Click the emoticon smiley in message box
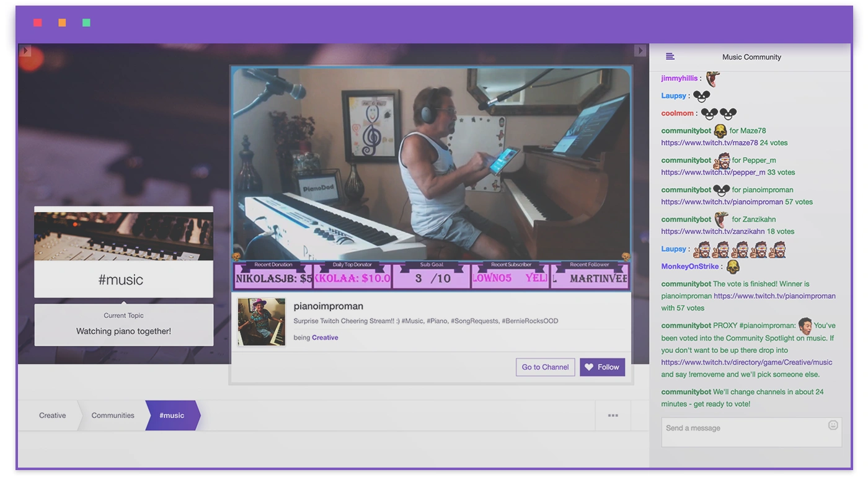 pyautogui.click(x=833, y=425)
